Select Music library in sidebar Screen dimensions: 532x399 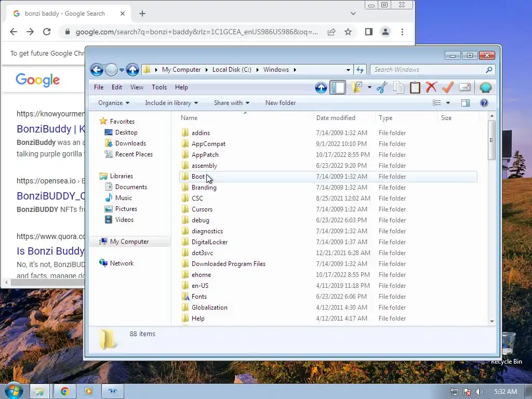[x=123, y=198]
